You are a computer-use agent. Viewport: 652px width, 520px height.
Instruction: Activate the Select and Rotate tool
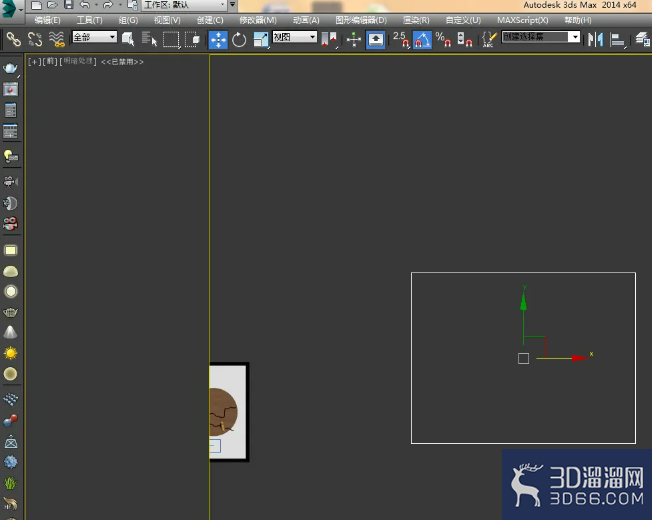click(x=239, y=40)
